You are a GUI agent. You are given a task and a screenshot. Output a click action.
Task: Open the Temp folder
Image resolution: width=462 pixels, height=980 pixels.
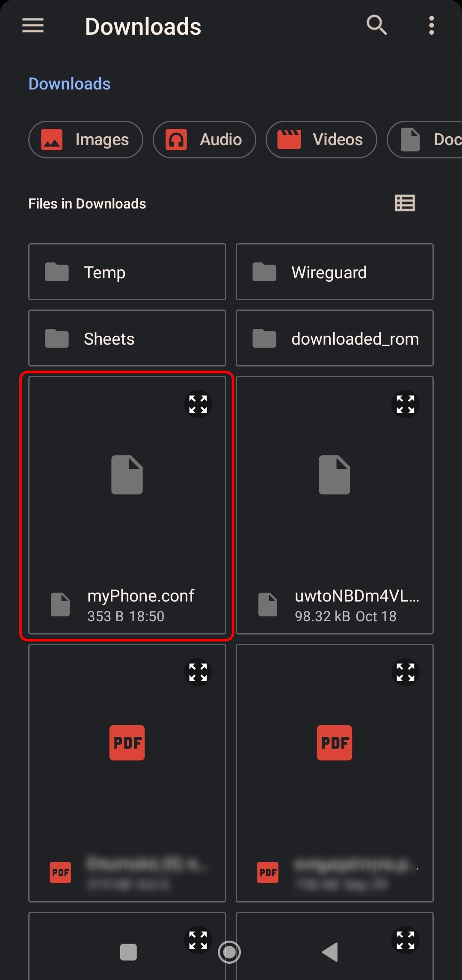127,272
